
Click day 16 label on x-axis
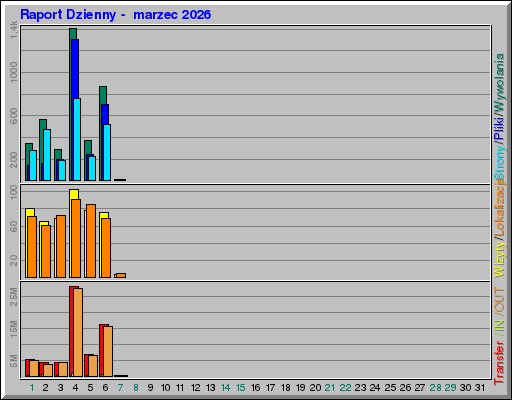256,388
